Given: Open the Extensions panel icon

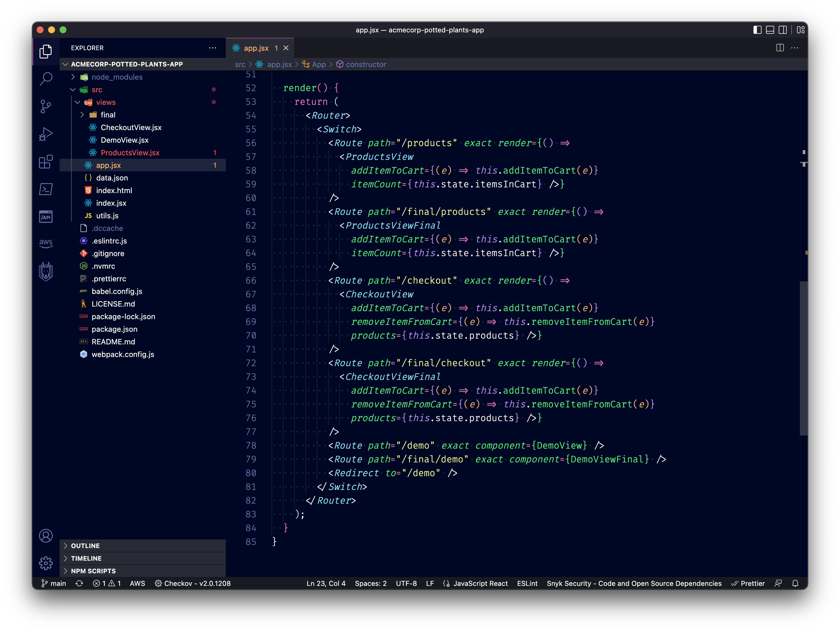Looking at the screenshot, I should point(46,162).
